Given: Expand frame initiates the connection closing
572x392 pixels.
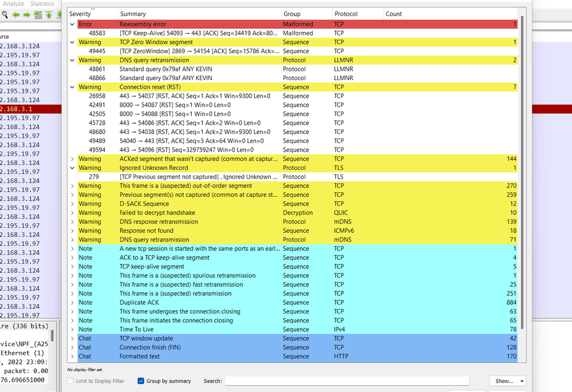Looking at the screenshot, I should pos(72,320).
